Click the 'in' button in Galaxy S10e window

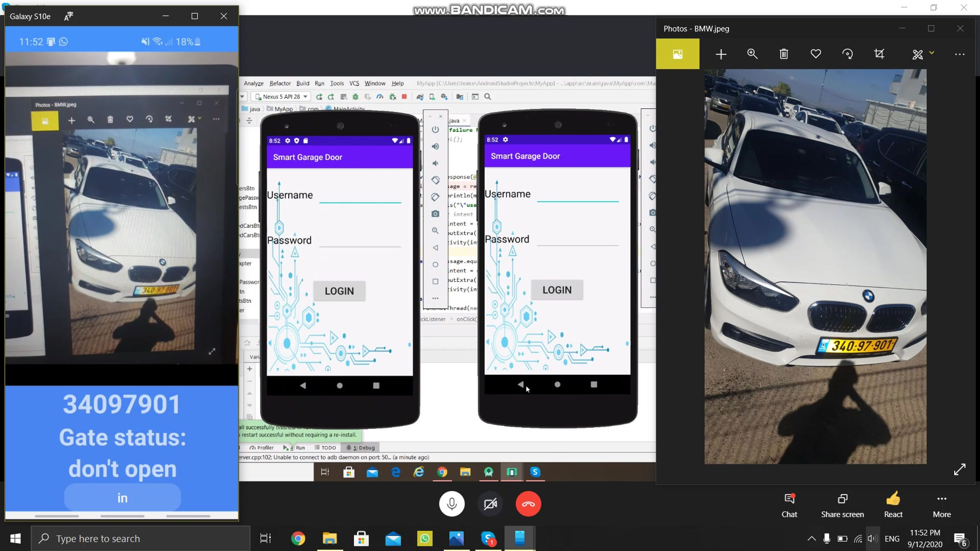click(x=122, y=498)
